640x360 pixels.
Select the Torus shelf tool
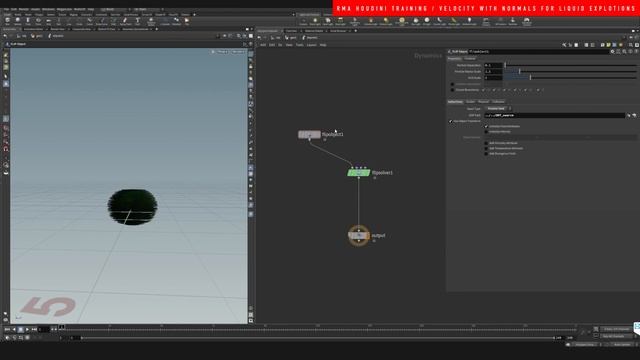pos(38,21)
